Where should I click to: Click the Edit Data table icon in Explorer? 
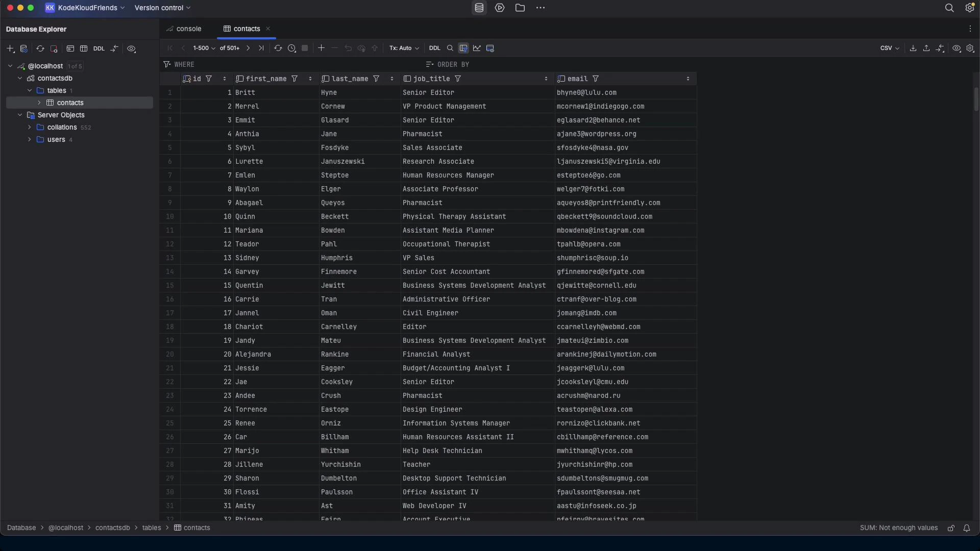[84, 49]
